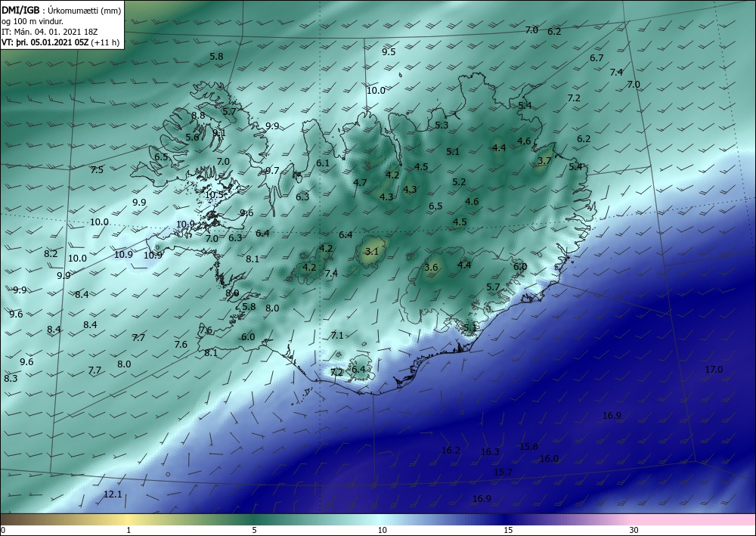Image resolution: width=756 pixels, height=536 pixels.
Task: Select the 3.7 value in east Iceland
Action: 544,161
